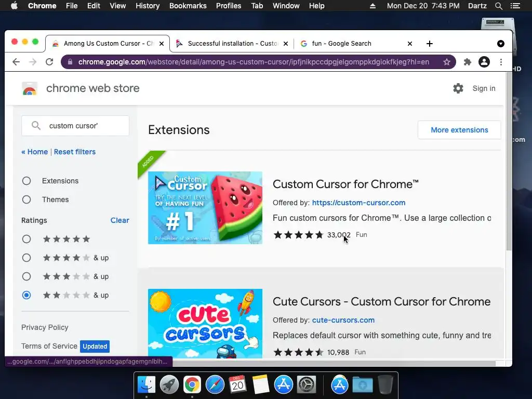Open Custom Cursor for Chrome title
Screen dimensions: 532x399
345,184
